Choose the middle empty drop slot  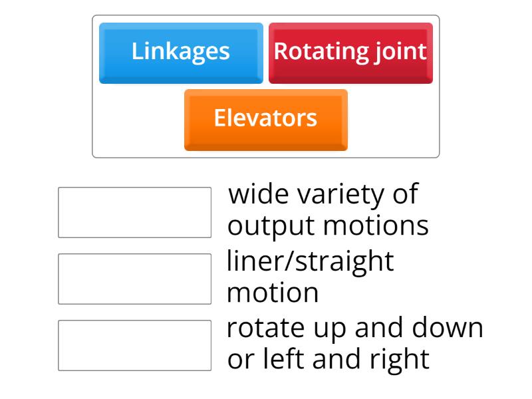(x=134, y=279)
